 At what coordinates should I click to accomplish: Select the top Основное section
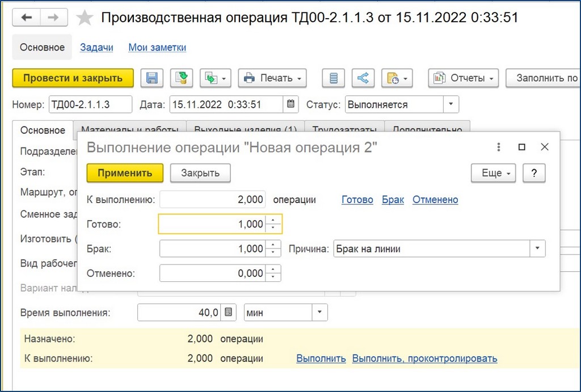42,48
